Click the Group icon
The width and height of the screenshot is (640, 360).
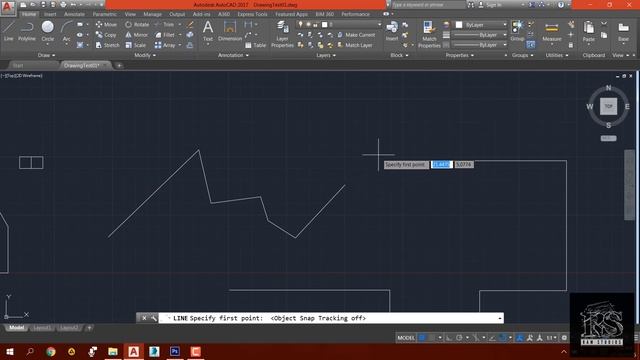coord(517,31)
